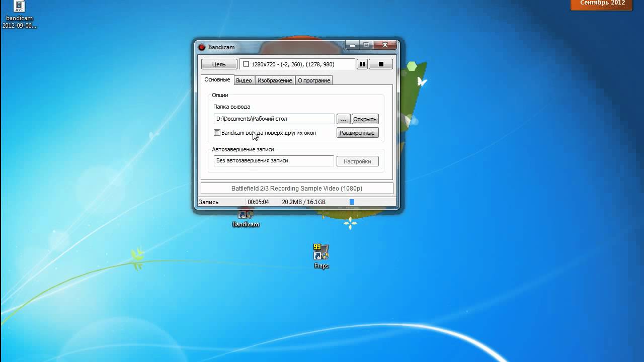This screenshot has height=362, width=644.
Task: Open the Fraps desktop shortcut
Action: 321,256
